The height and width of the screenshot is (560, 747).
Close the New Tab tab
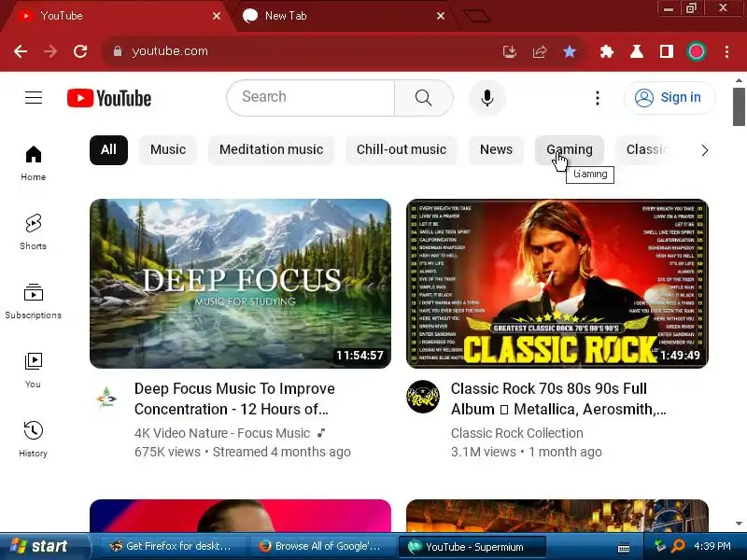click(441, 16)
